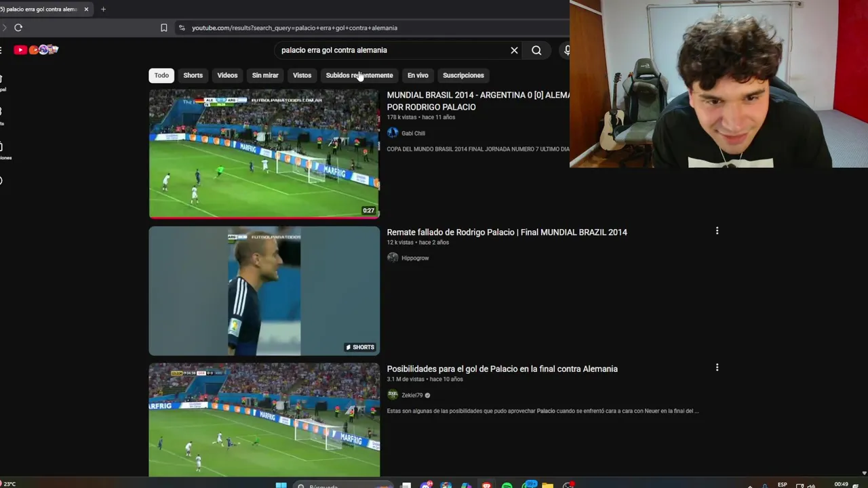Screen dimensions: 868x488
Task: Open the Hippogrow channel name
Action: pyautogui.click(x=415, y=258)
